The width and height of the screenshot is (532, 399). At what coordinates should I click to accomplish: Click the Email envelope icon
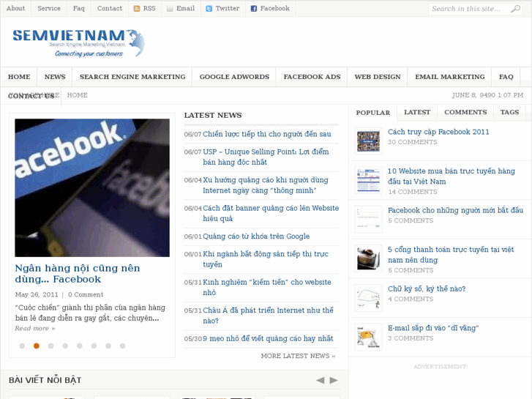170,9
